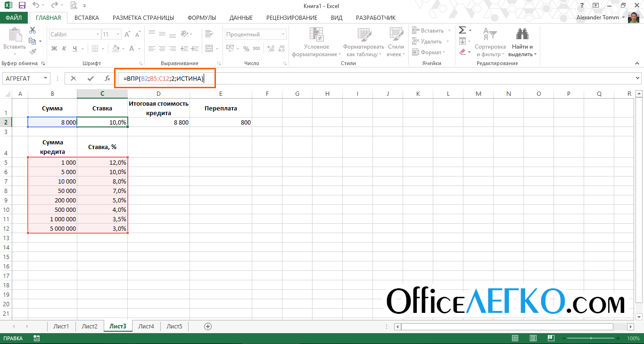The image size is (644, 344).
Task: Open the Name Box dropdown arrow
Action: (x=46, y=78)
